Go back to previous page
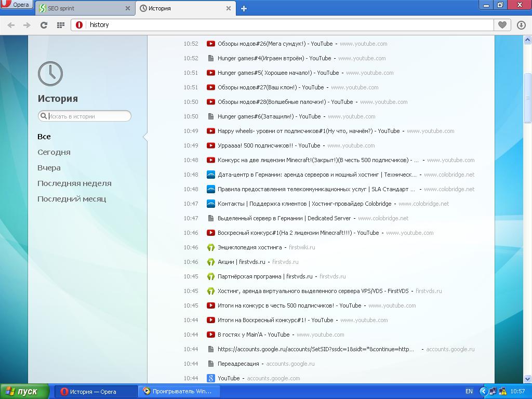 [x=11, y=25]
